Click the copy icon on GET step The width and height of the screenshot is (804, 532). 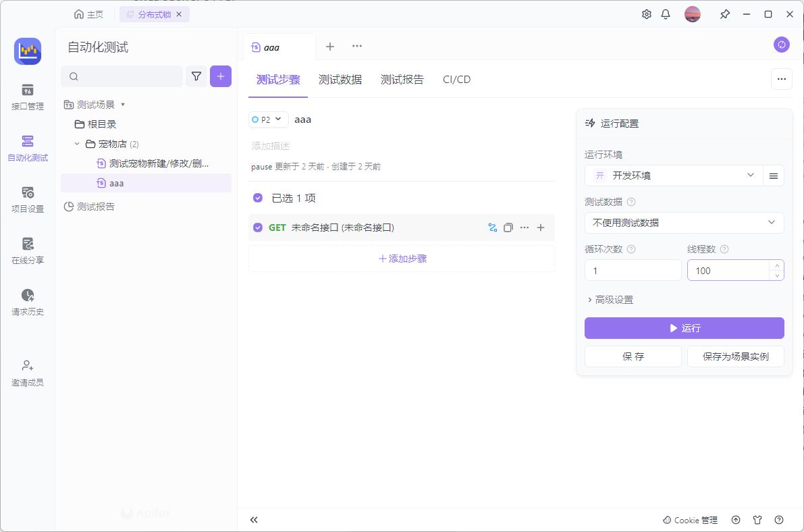pos(508,228)
